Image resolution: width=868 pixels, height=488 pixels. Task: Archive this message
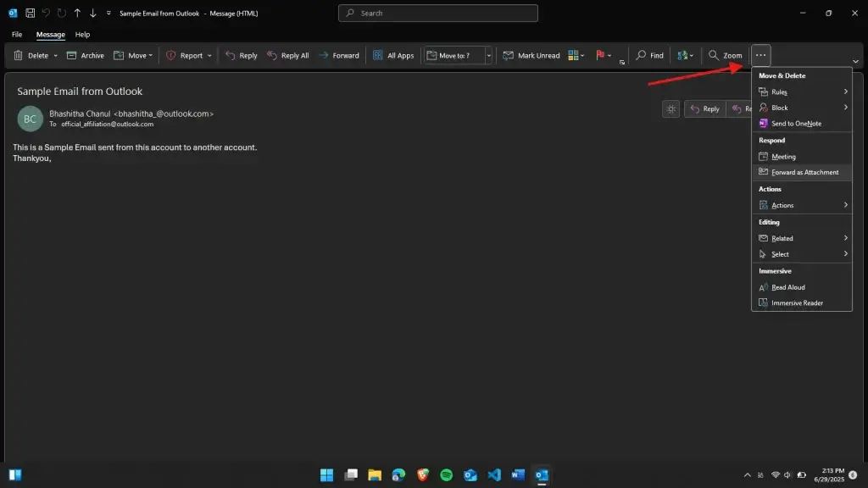point(86,55)
